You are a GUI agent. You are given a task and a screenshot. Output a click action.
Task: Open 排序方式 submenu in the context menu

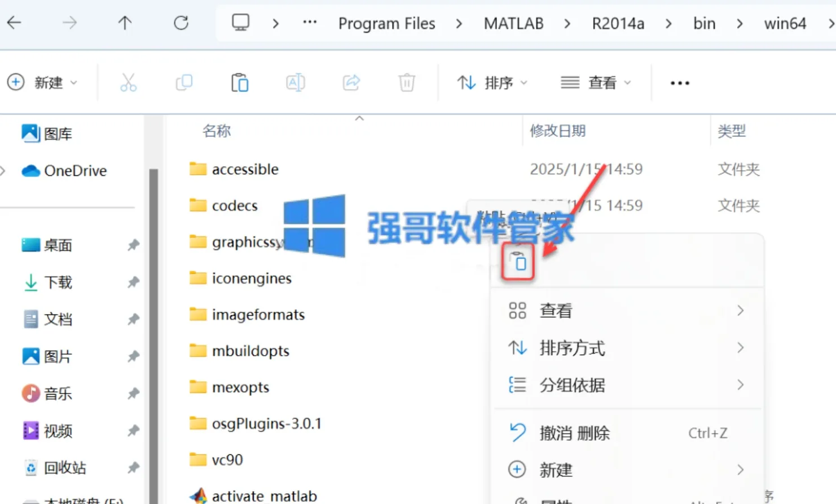point(626,348)
